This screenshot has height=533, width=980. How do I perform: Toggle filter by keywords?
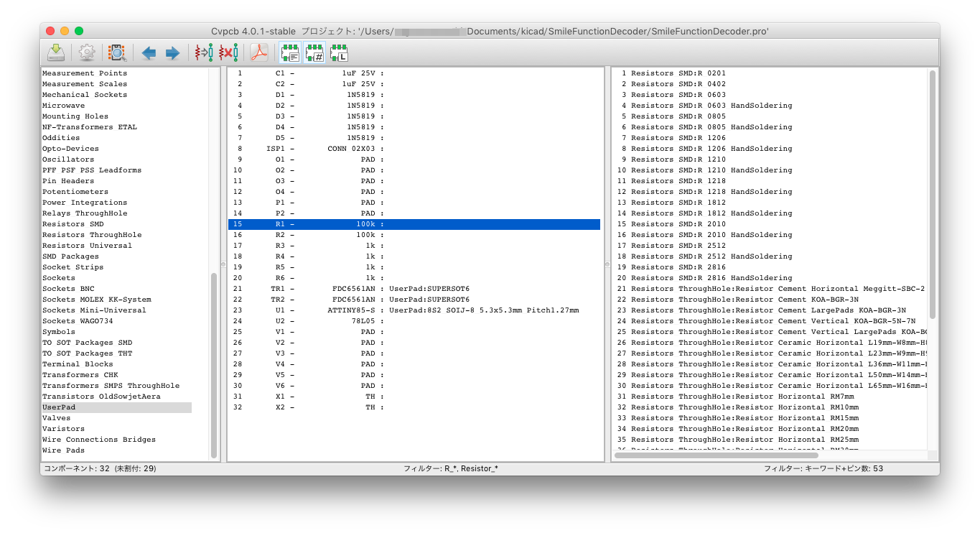click(290, 52)
